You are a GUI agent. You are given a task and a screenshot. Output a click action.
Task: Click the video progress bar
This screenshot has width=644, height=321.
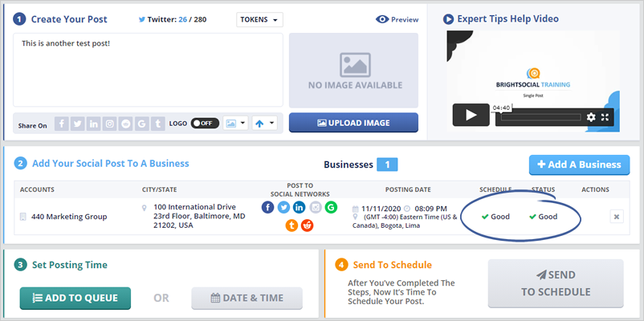click(538, 117)
